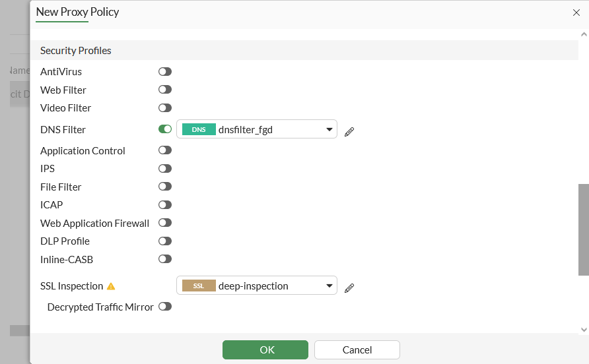
Task: Enable the Video Filter switch
Action: (165, 107)
